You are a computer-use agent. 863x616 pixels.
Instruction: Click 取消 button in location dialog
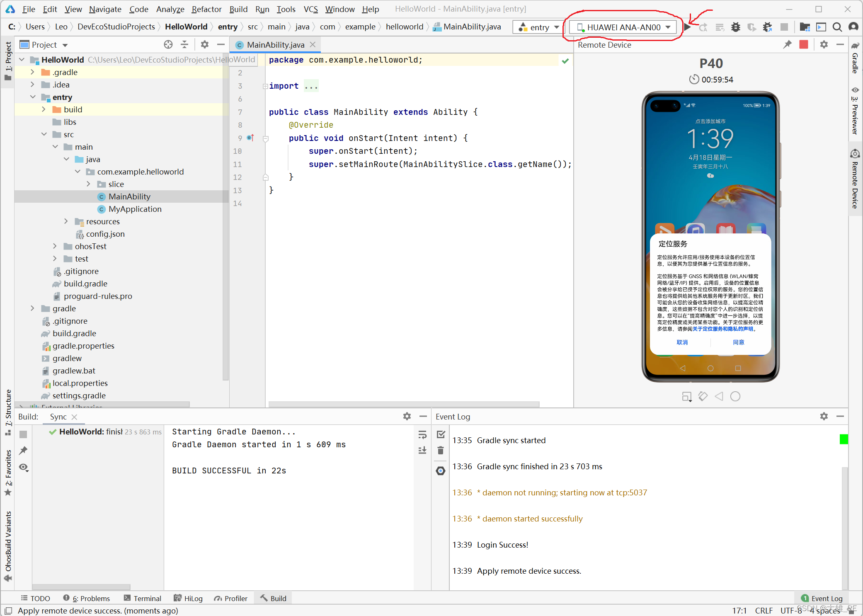click(x=682, y=342)
